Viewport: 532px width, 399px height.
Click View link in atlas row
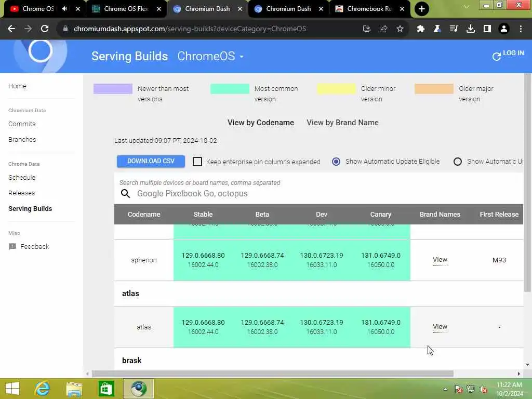click(x=440, y=327)
